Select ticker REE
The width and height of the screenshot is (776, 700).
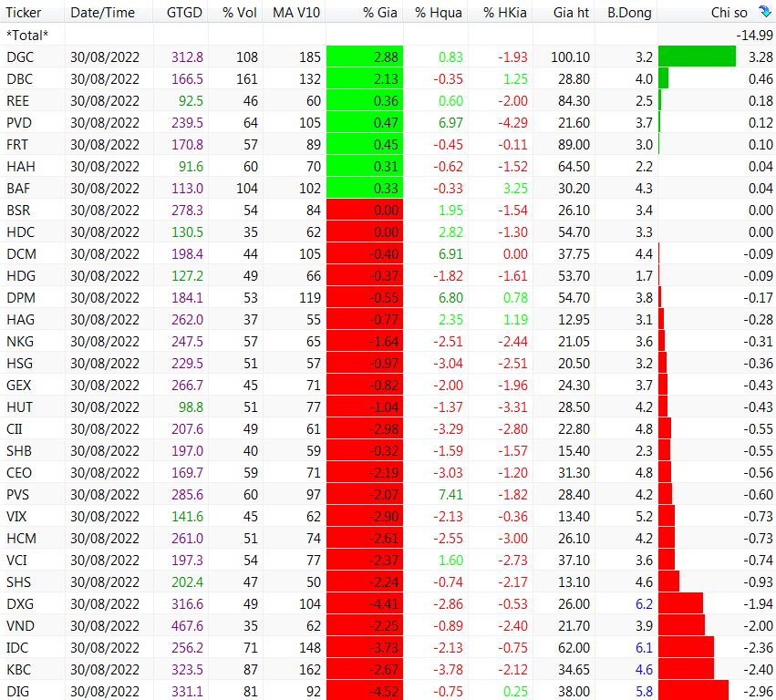click(17, 101)
